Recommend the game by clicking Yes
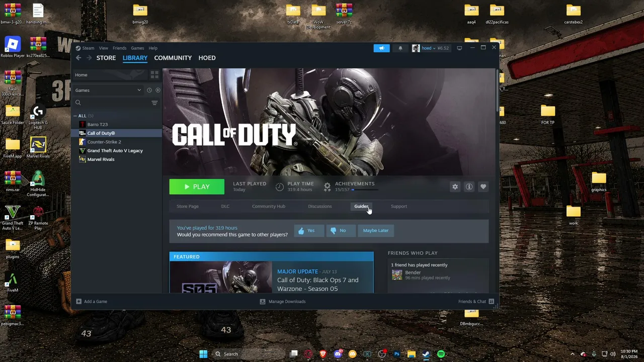The height and width of the screenshot is (362, 644). coord(308,230)
